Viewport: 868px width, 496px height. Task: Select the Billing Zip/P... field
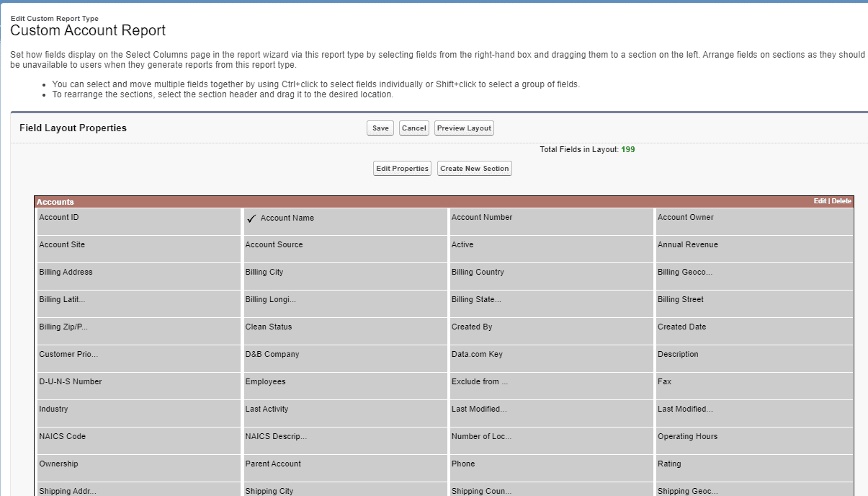point(140,331)
